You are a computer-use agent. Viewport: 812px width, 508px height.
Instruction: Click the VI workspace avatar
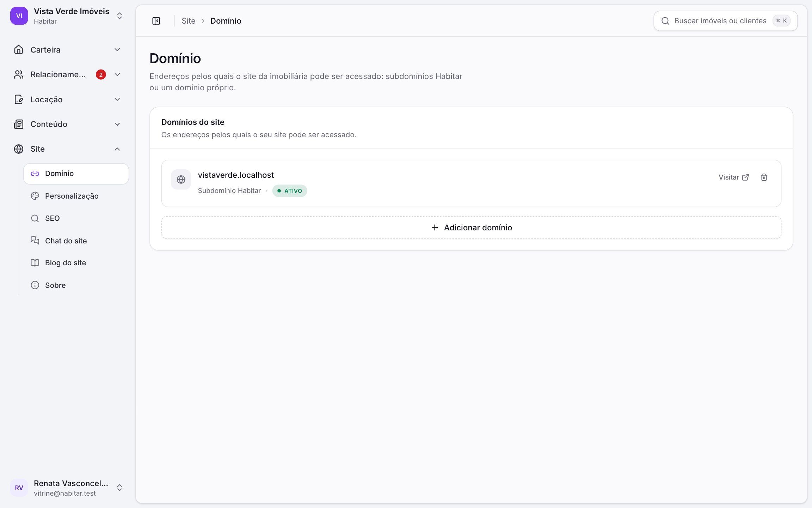pos(19,16)
